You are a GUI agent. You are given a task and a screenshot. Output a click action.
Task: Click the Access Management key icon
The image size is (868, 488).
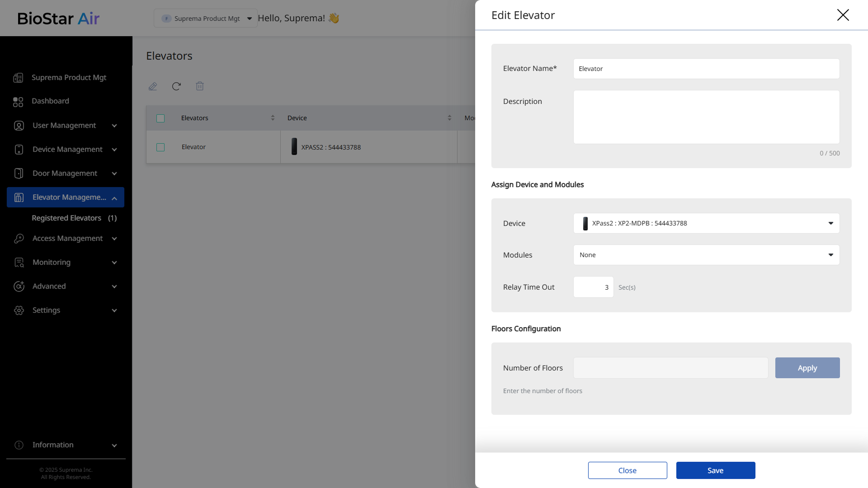(x=19, y=239)
